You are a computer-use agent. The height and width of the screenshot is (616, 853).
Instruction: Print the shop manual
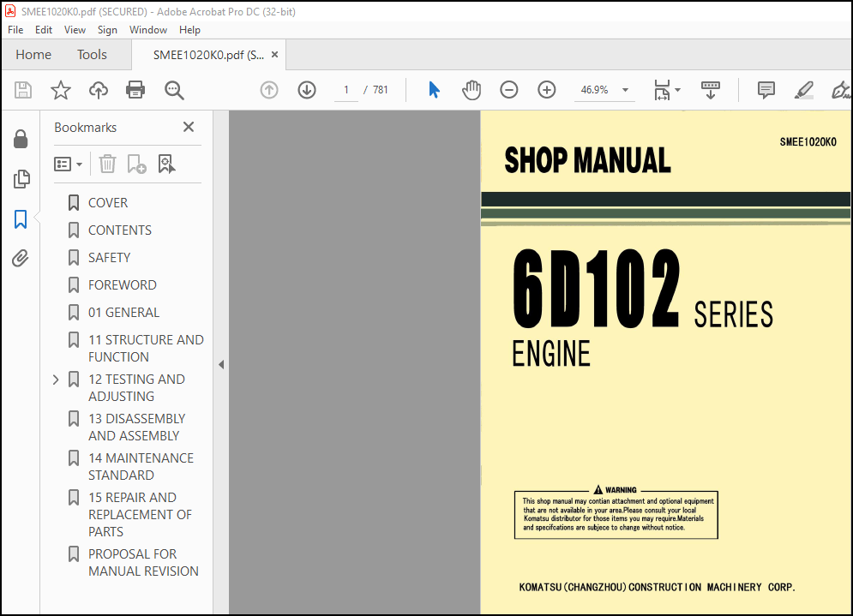[135, 89]
